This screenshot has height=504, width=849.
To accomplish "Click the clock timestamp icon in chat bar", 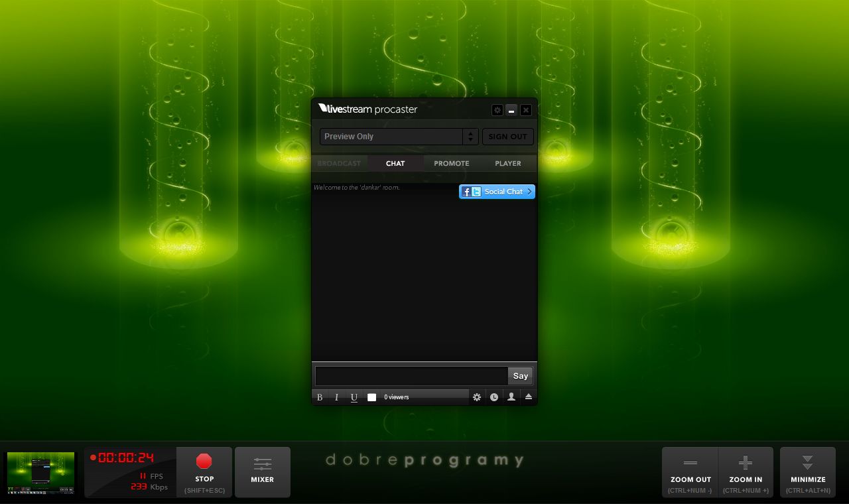I will (x=494, y=397).
